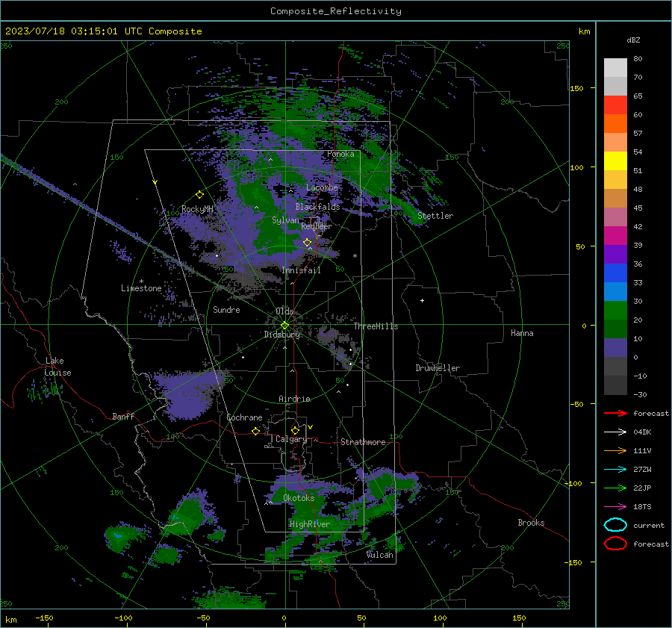The width and height of the screenshot is (672, 628).
Task: Select the orange 111V arrow icon
Action: click(x=615, y=450)
